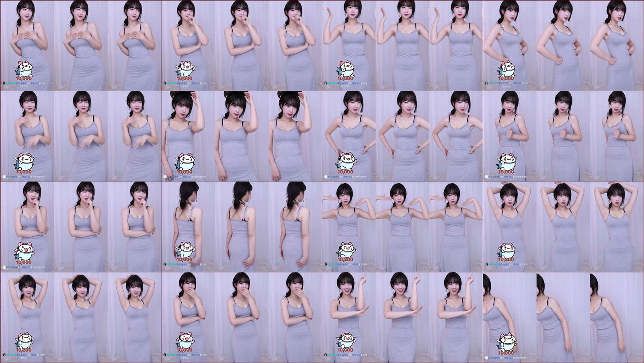The height and width of the screenshot is (363, 644).
Task: Select the thumbnail with fist held at chest
Action: 563,136
